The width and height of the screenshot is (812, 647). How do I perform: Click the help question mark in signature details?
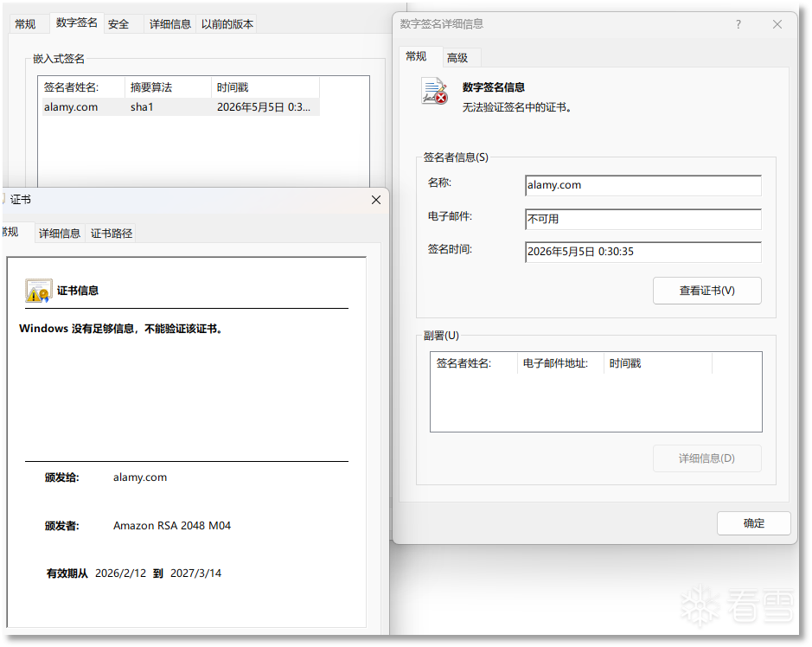click(738, 24)
